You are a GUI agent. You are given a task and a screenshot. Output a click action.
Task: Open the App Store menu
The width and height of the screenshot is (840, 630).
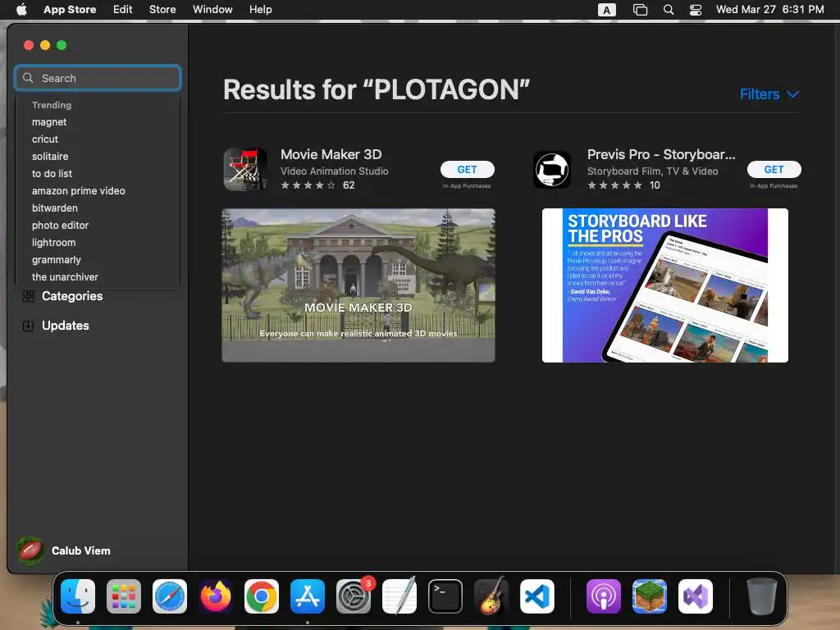70,9
